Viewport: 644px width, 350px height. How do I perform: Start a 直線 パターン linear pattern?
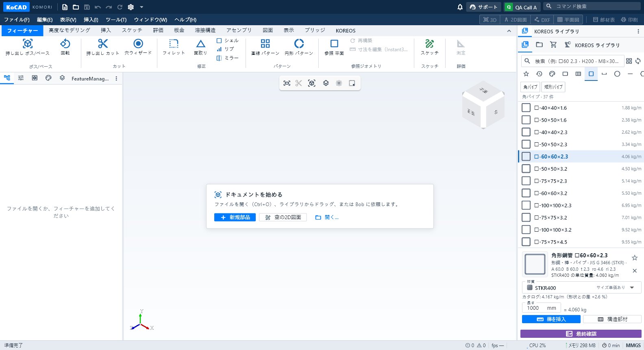click(265, 47)
